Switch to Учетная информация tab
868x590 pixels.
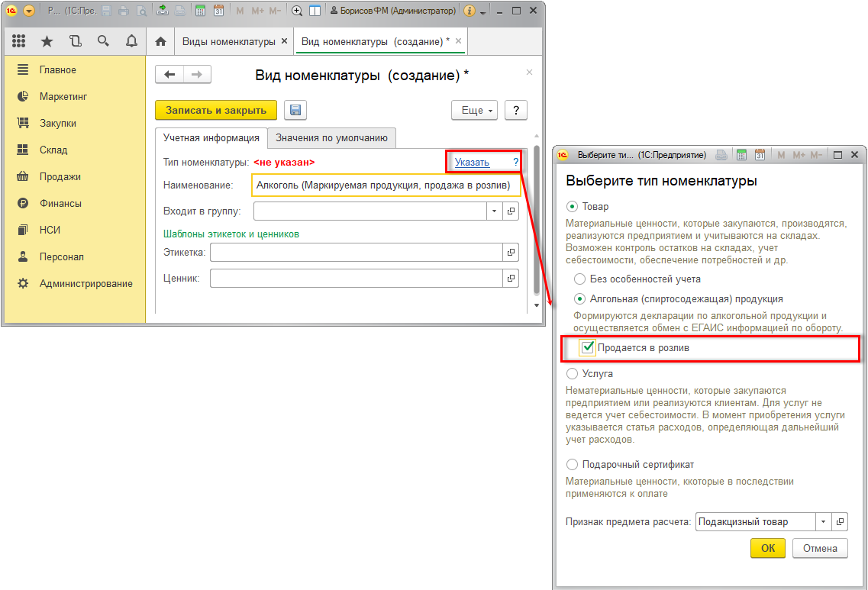(x=211, y=138)
